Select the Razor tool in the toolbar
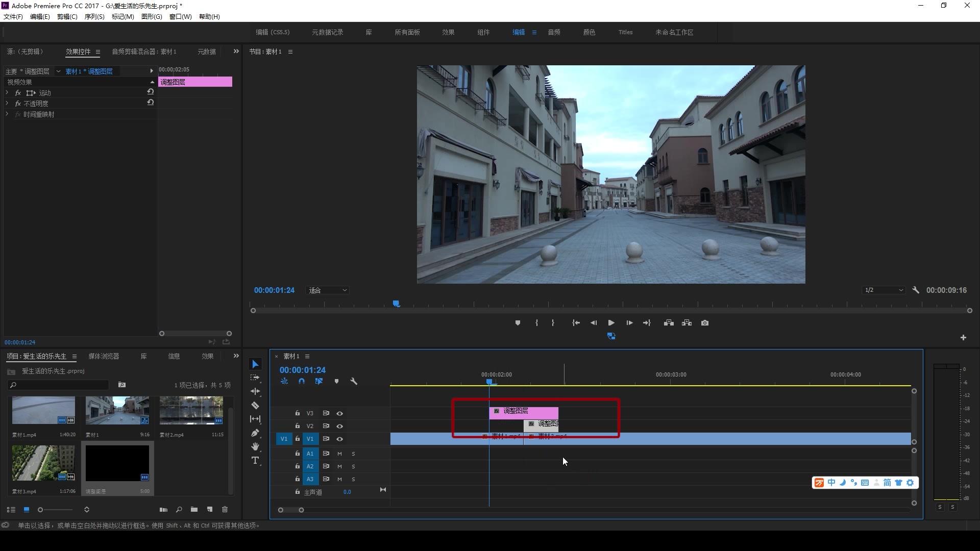980x551 pixels. pos(255,406)
